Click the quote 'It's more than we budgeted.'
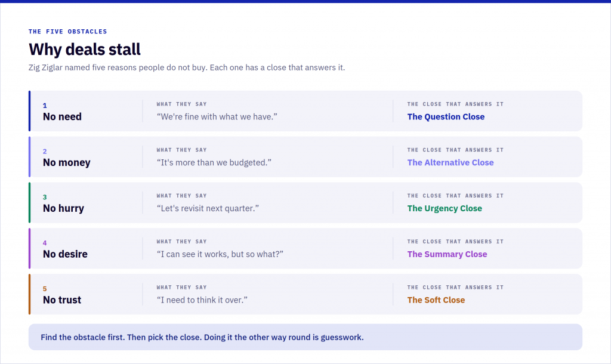Screen dimensions: 611x364 point(214,162)
